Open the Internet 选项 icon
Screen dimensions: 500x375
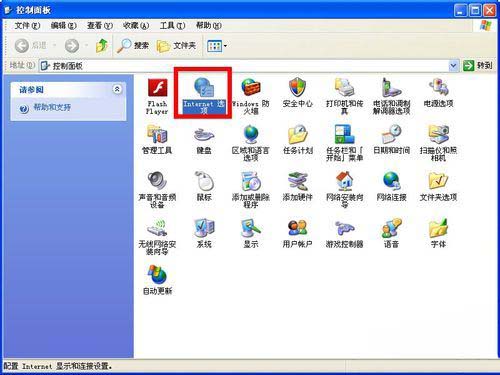click(x=204, y=87)
